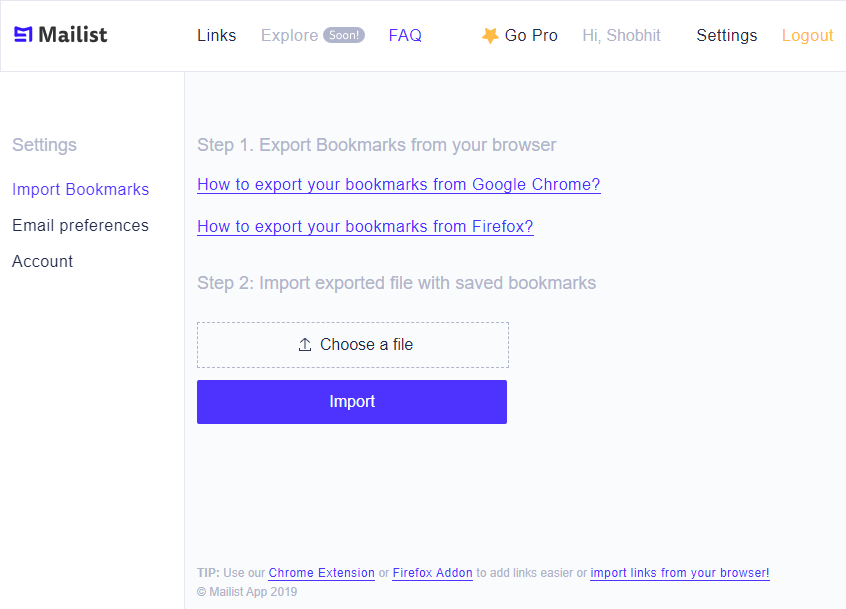Open the Account settings section
The height and width of the screenshot is (609, 846).
42,261
